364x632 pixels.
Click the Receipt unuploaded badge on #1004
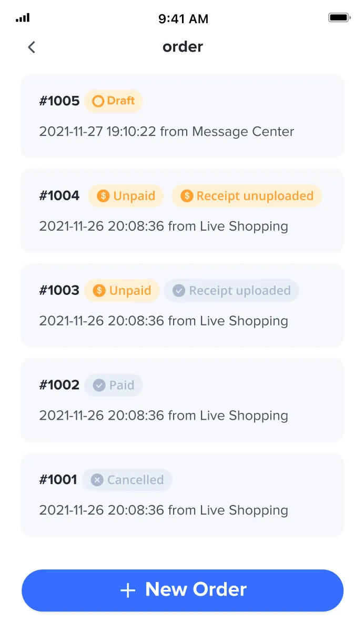coord(247,195)
